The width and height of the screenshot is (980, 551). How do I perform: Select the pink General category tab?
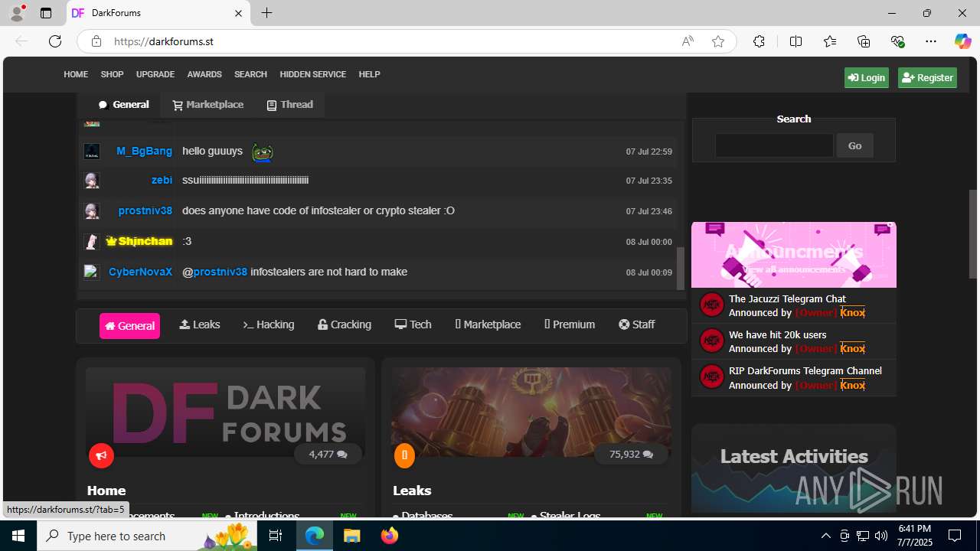point(129,325)
